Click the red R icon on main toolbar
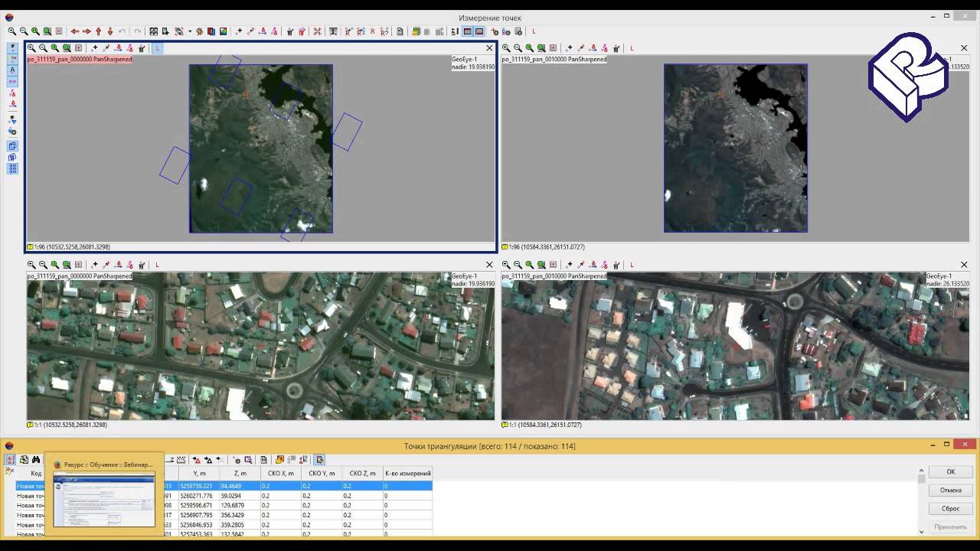Image resolution: width=980 pixels, height=551 pixels. [x=373, y=31]
